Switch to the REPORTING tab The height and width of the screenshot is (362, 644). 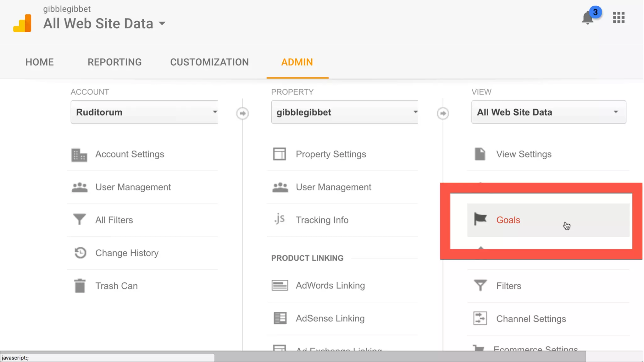(114, 62)
